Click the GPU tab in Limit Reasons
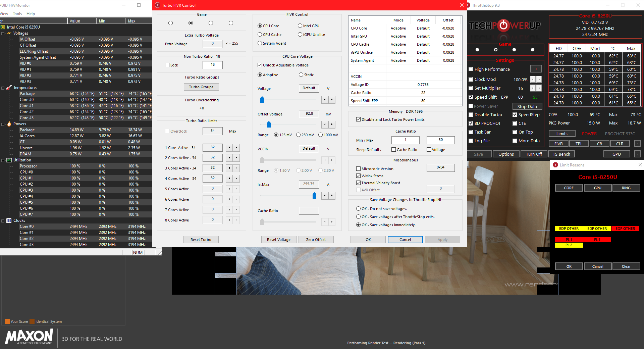 pos(598,188)
